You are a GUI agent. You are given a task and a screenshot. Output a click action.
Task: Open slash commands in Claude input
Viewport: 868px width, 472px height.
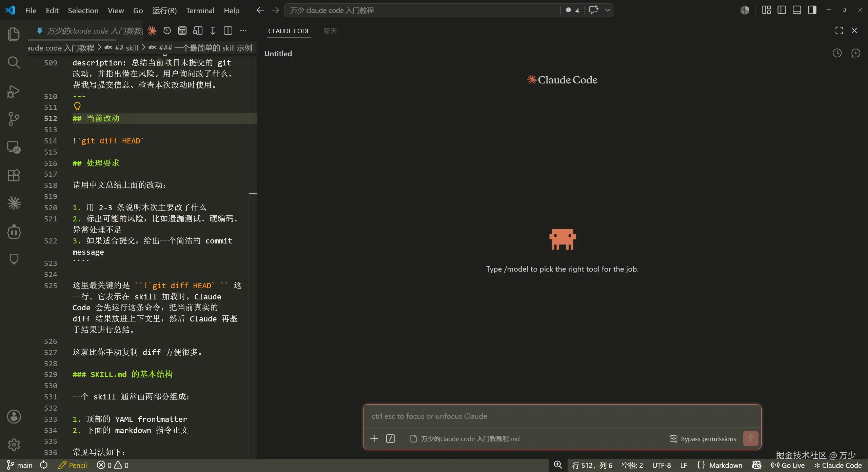point(390,439)
